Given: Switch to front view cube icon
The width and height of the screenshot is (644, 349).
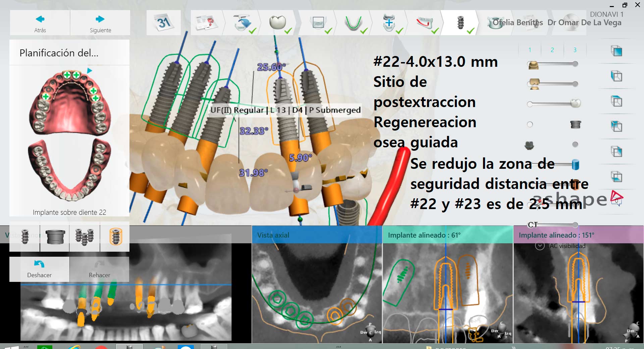Looking at the screenshot, I should pyautogui.click(x=616, y=51).
